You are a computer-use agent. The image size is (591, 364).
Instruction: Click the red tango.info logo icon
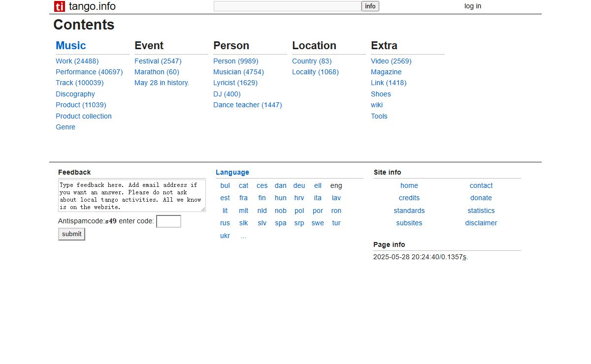click(x=60, y=6)
